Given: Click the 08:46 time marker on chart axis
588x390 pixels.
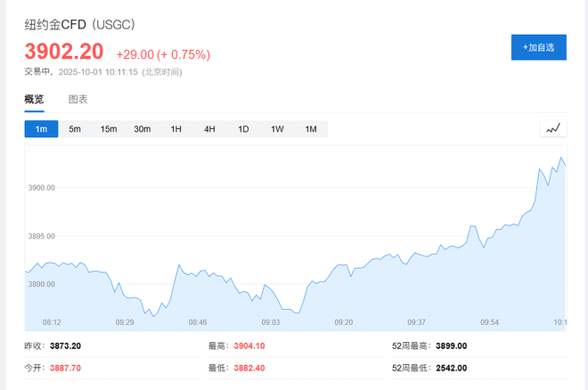Looking at the screenshot, I should pos(197,322).
